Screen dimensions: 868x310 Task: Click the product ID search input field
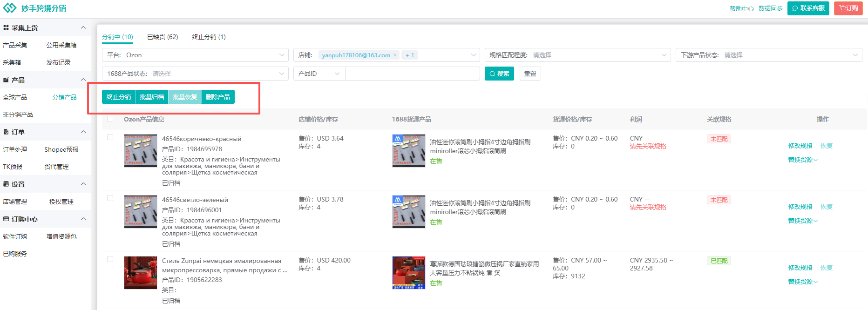point(412,74)
